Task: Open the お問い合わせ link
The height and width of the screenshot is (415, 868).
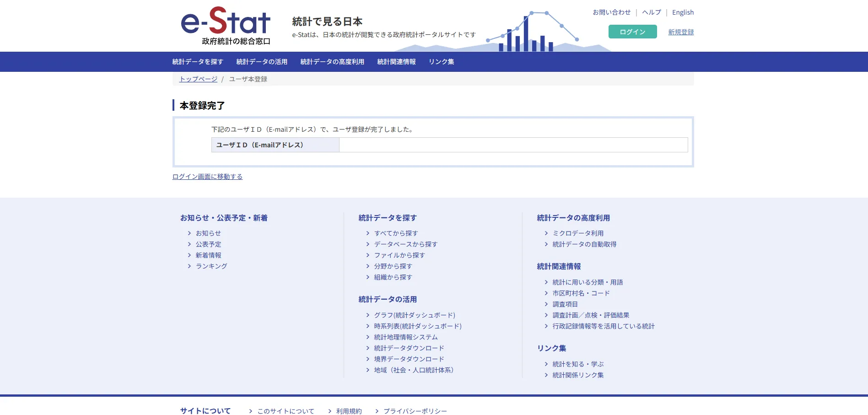Action: point(611,12)
